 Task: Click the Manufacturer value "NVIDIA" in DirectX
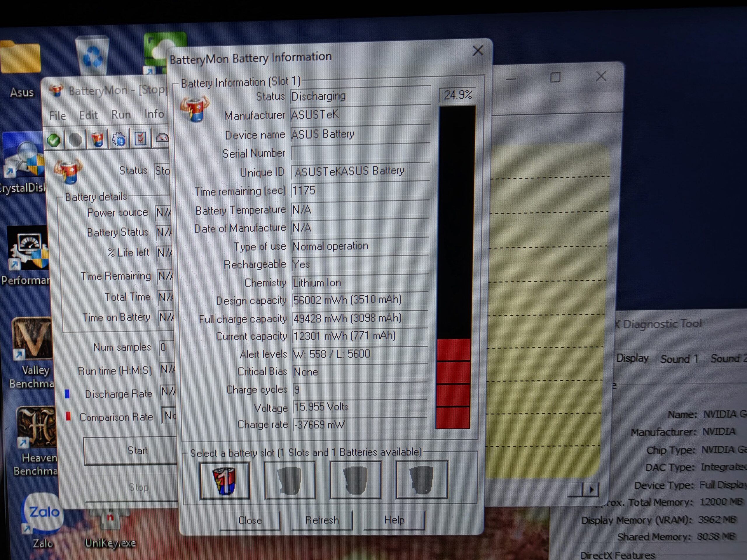click(x=719, y=432)
